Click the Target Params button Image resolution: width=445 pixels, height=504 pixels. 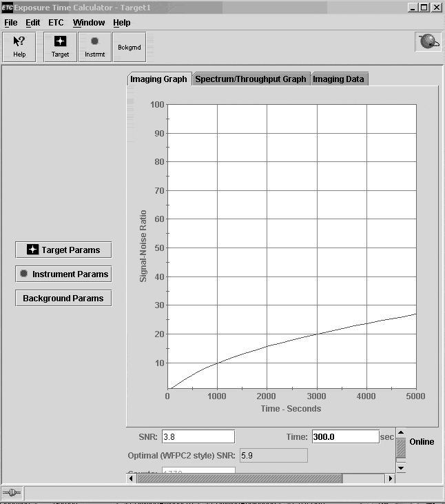[x=63, y=250]
